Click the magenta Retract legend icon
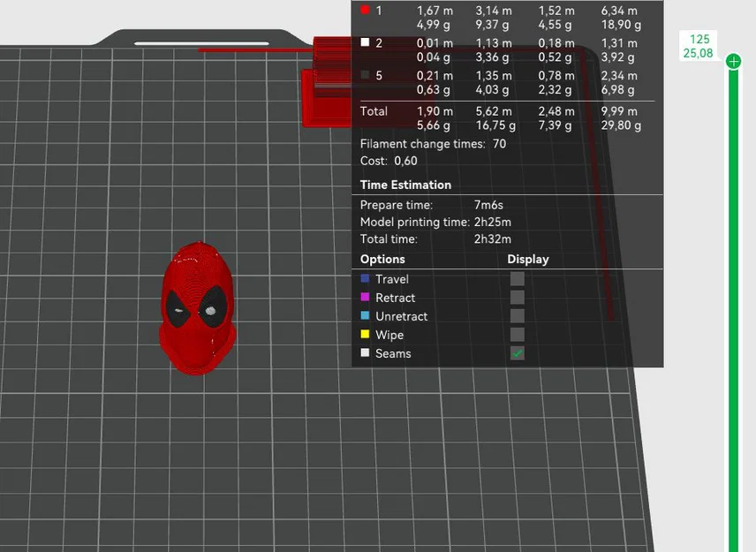The width and height of the screenshot is (756, 552). click(x=365, y=298)
